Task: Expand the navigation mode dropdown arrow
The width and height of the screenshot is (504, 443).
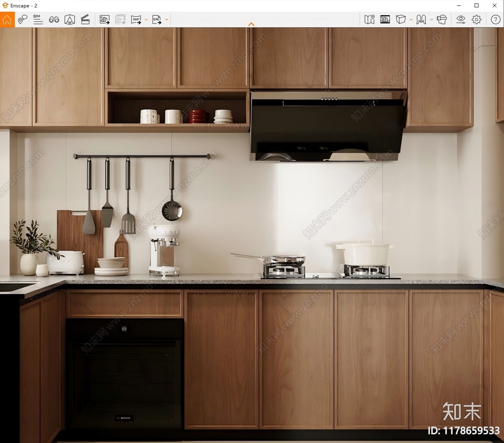Action: click(431, 20)
